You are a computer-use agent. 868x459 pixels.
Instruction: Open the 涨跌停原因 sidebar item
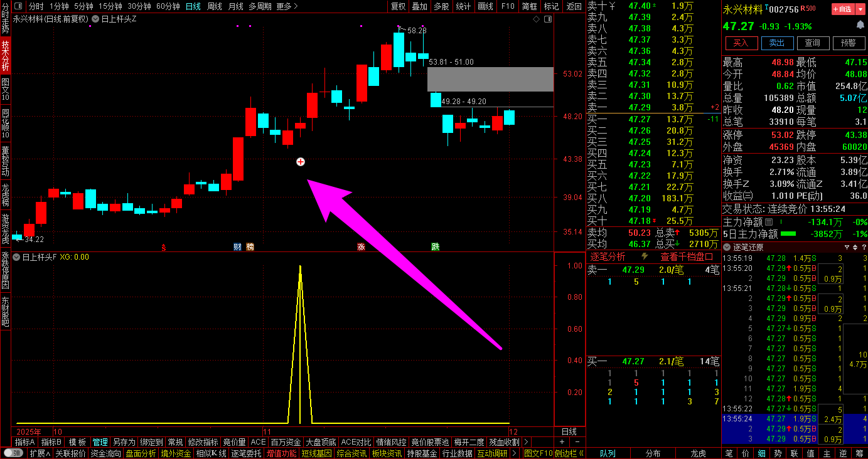click(5, 270)
